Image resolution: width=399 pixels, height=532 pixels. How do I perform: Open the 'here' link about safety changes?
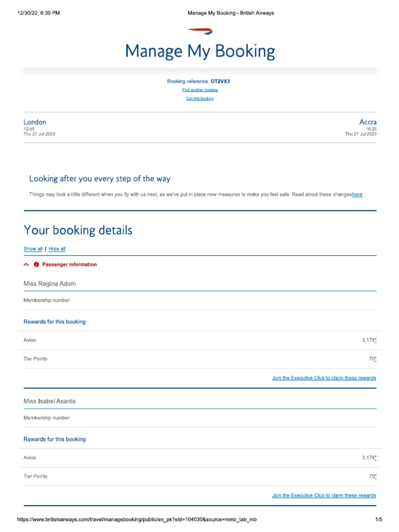[x=357, y=194]
